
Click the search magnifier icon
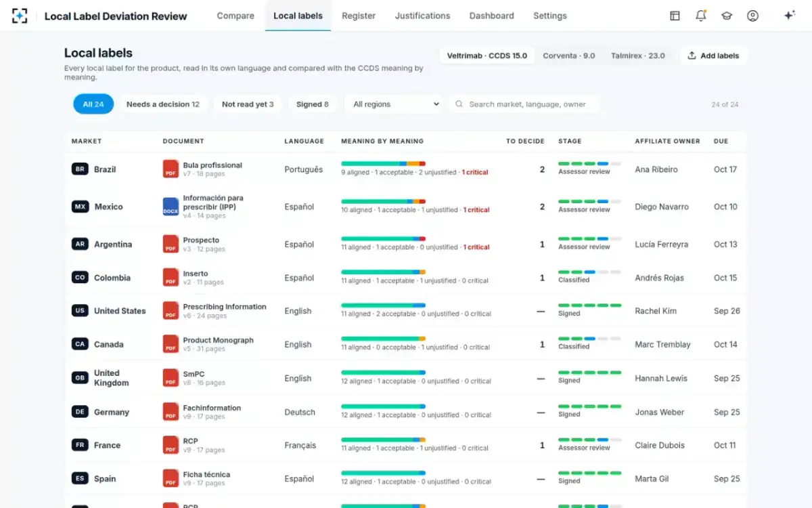459,104
